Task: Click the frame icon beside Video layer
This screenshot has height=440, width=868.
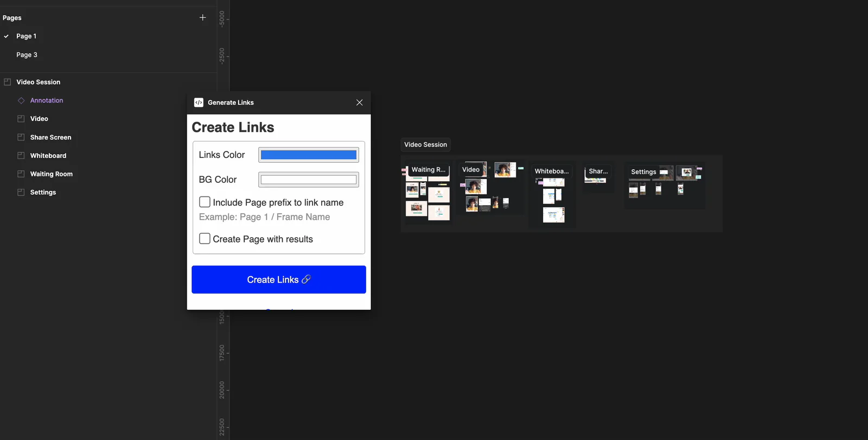Action: click(x=21, y=119)
